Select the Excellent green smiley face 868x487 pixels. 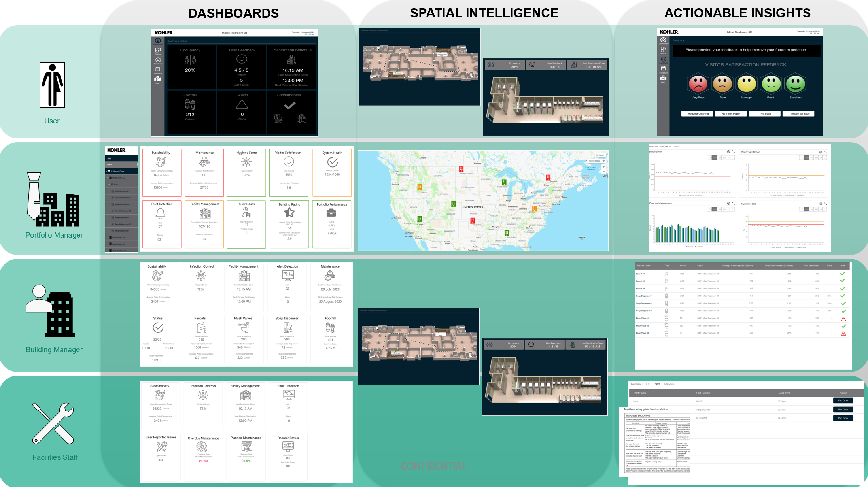coord(796,84)
